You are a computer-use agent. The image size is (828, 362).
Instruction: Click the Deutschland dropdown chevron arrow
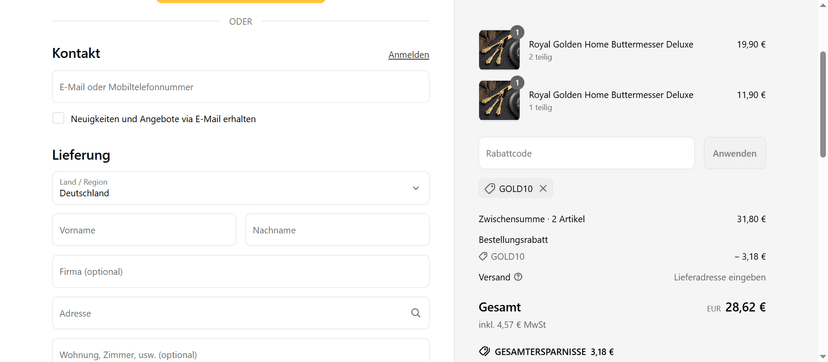pos(416,188)
